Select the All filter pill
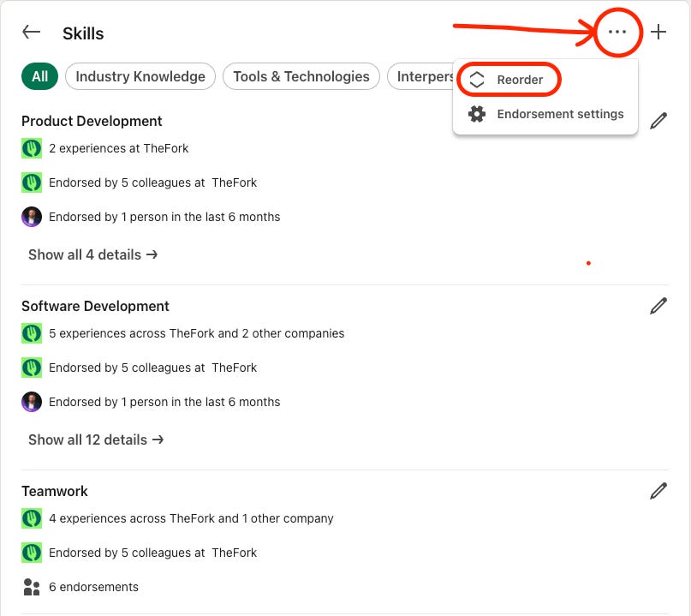This screenshot has width=691, height=616. coord(39,76)
